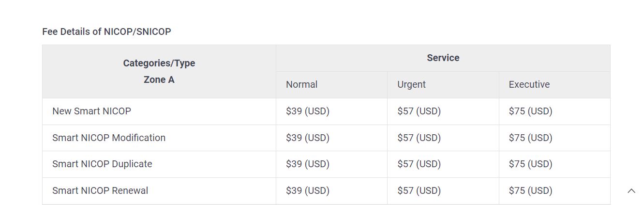The width and height of the screenshot is (644, 205).
Task: Click the Fee Details of NICOP/SNICOP heading
Action: pos(106,32)
